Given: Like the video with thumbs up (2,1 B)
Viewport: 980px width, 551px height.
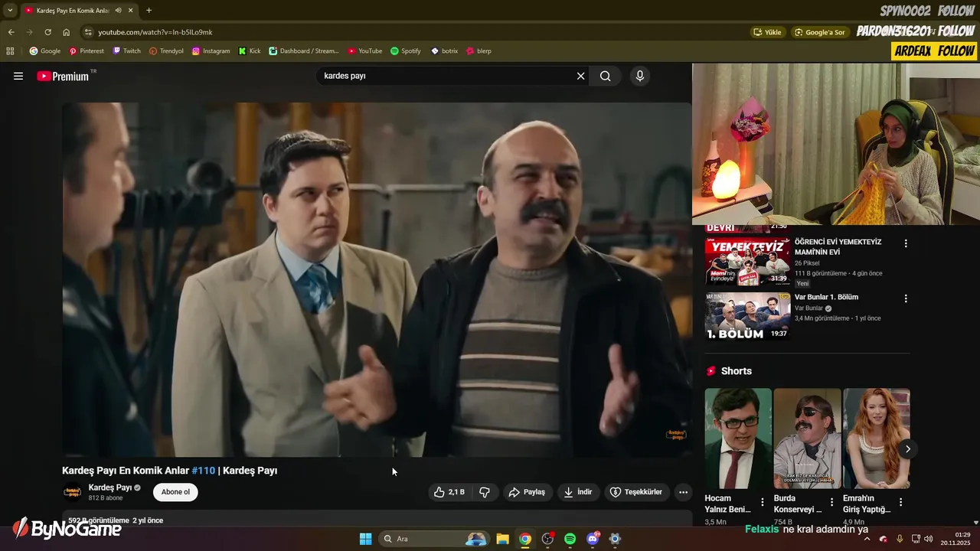Looking at the screenshot, I should tap(449, 492).
